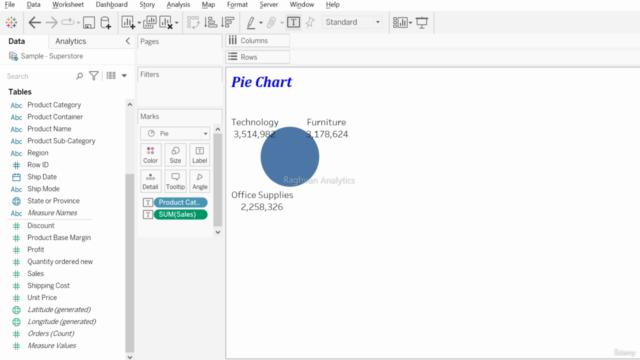Image resolution: width=640 pixels, height=360 pixels.
Task: Add a new data source icon
Action: click(x=106, y=22)
